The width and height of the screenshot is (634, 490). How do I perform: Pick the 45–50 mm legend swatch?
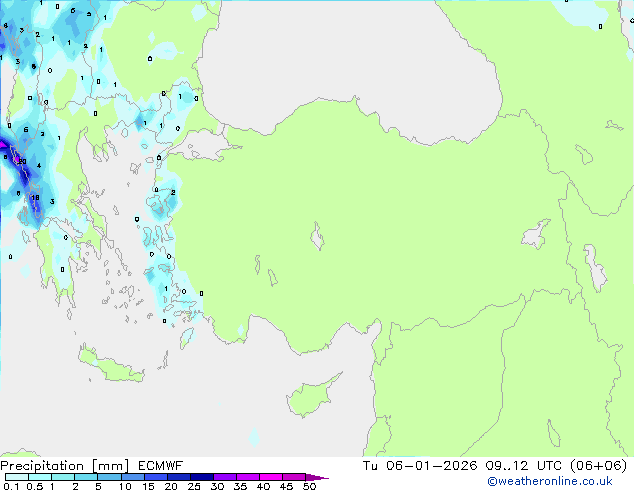pos(294,477)
